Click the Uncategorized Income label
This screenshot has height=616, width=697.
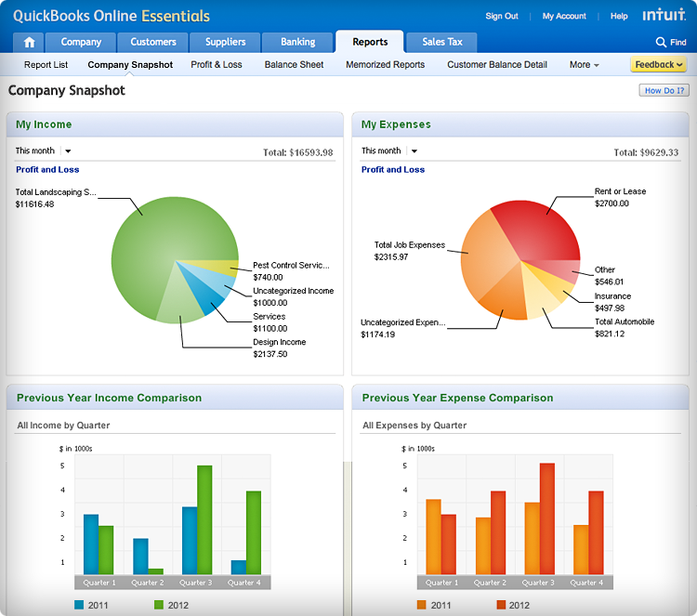click(x=294, y=291)
